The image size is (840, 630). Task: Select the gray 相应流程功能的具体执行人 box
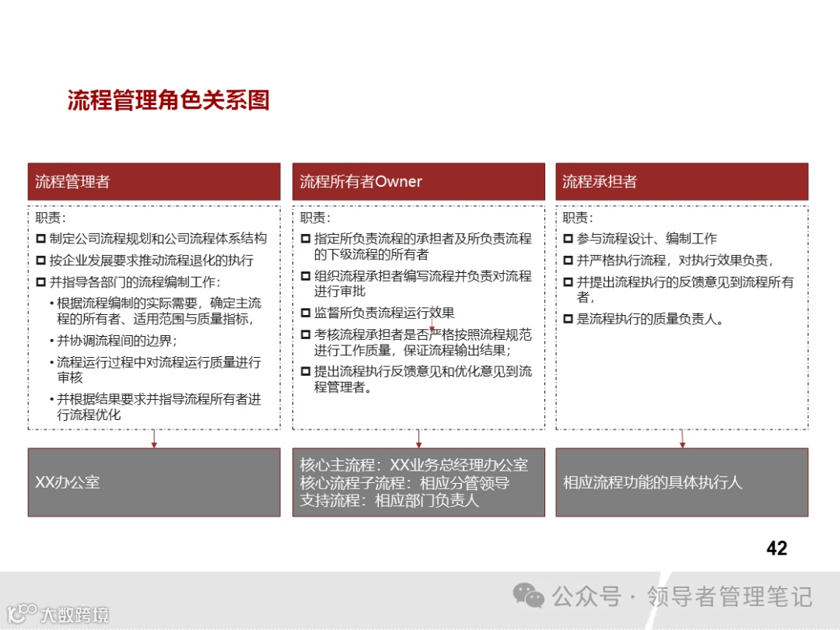coord(682,482)
